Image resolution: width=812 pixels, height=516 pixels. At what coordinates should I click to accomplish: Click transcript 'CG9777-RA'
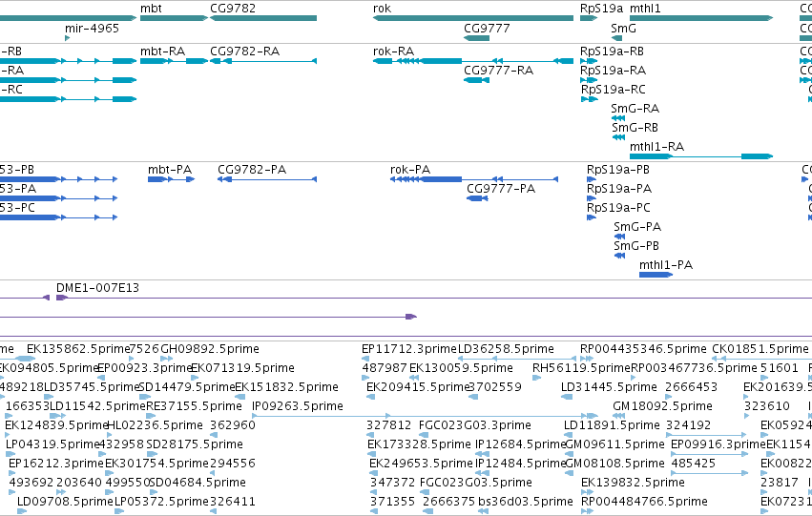tap(476, 80)
